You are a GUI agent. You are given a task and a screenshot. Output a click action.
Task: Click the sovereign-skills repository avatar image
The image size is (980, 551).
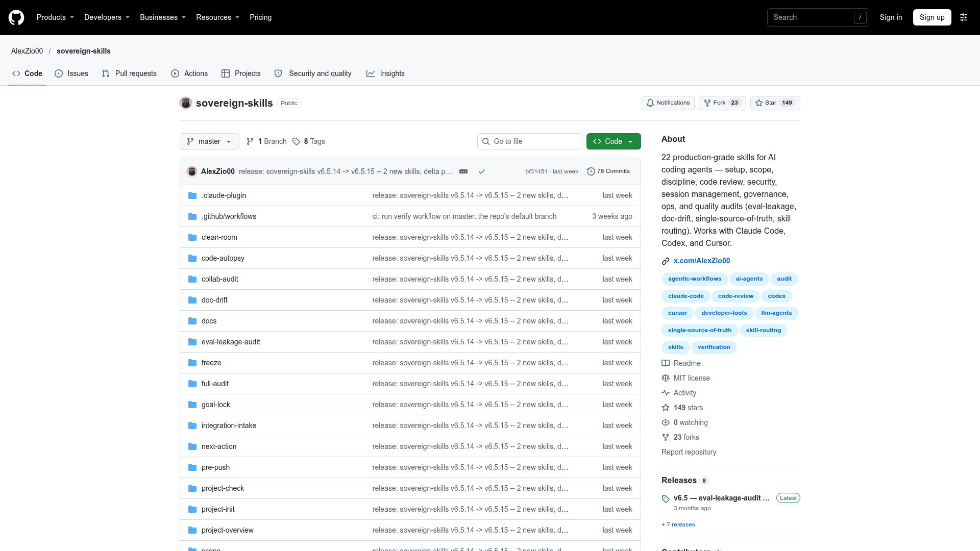186,103
